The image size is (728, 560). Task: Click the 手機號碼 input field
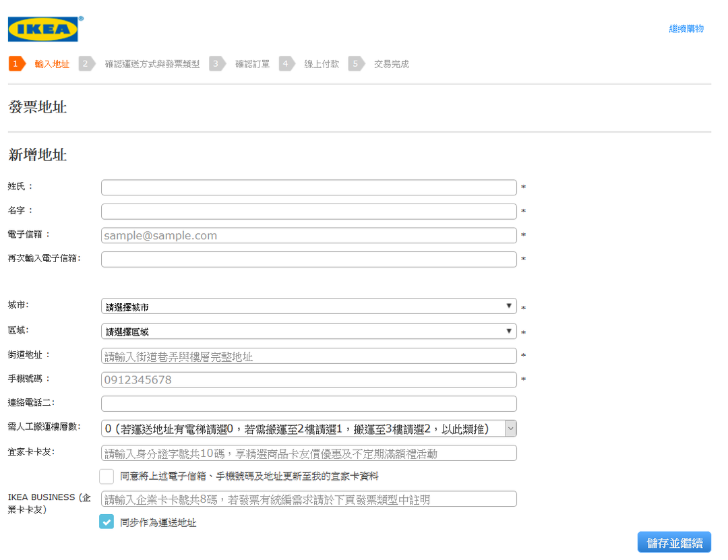pyautogui.click(x=309, y=380)
